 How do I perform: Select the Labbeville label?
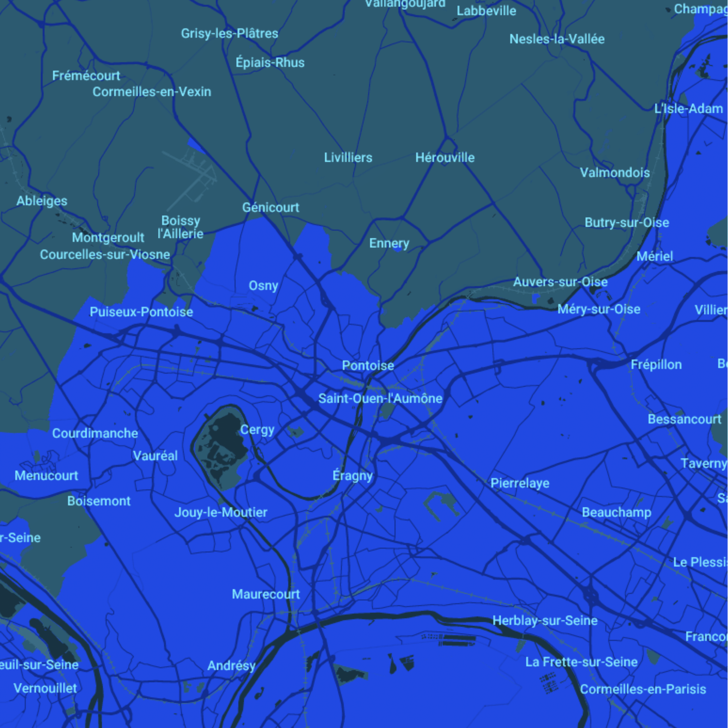click(486, 10)
